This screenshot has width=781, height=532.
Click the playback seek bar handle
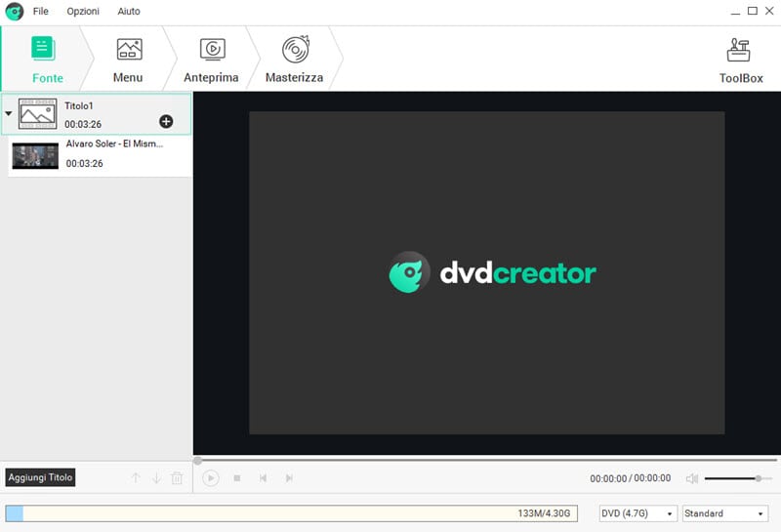pyautogui.click(x=198, y=461)
